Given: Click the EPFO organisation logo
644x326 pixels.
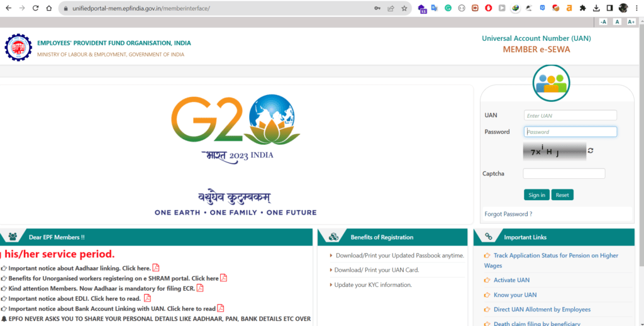Looking at the screenshot, I should click(18, 47).
